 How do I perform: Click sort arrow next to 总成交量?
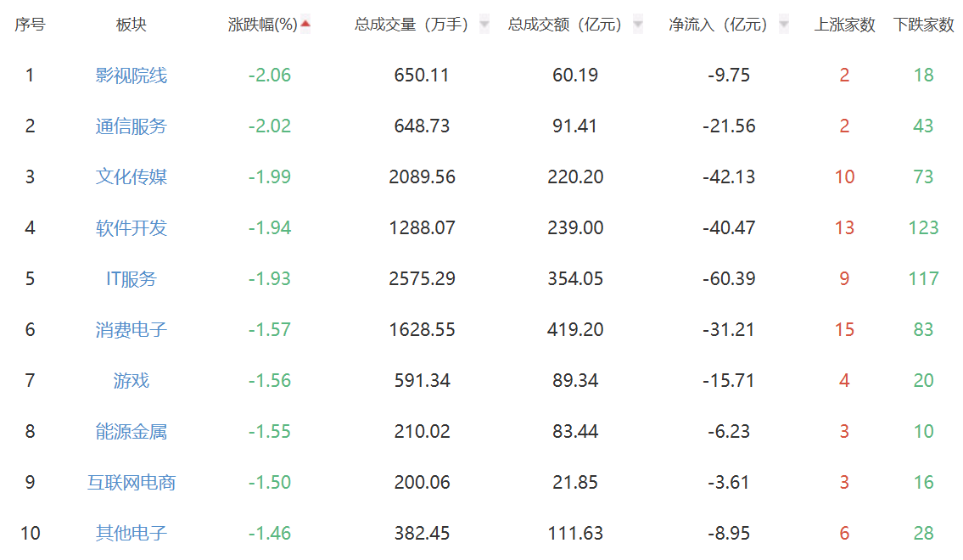click(x=484, y=25)
